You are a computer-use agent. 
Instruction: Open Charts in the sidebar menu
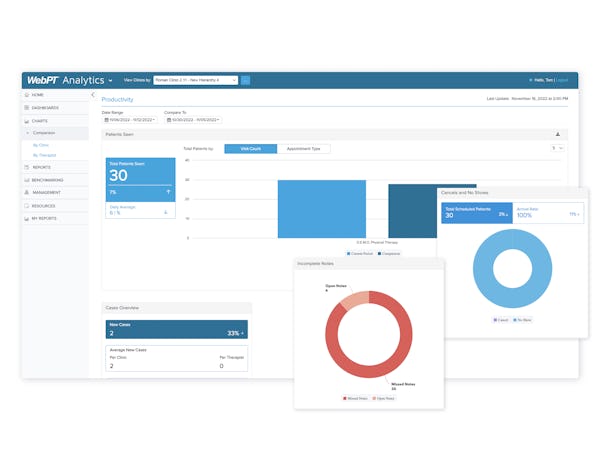pos(55,121)
